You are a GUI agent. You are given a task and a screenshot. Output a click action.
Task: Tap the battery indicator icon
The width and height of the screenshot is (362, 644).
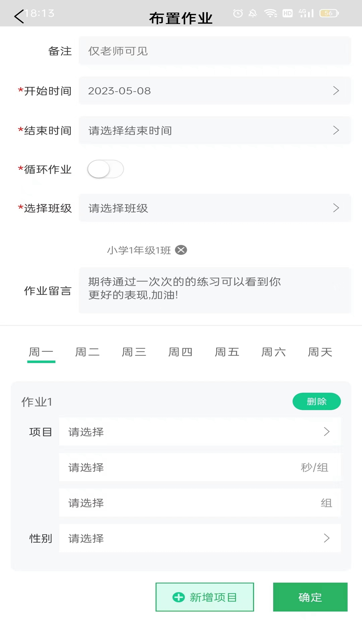[329, 13]
